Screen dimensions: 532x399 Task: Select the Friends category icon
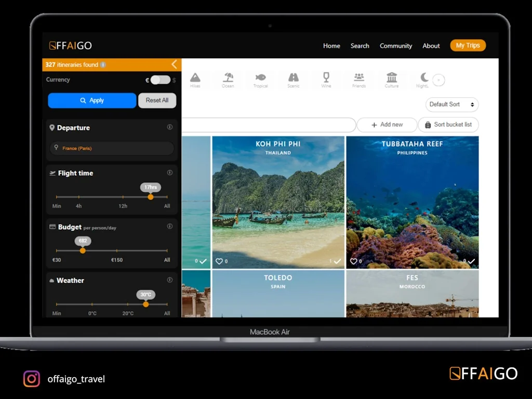[x=359, y=79]
